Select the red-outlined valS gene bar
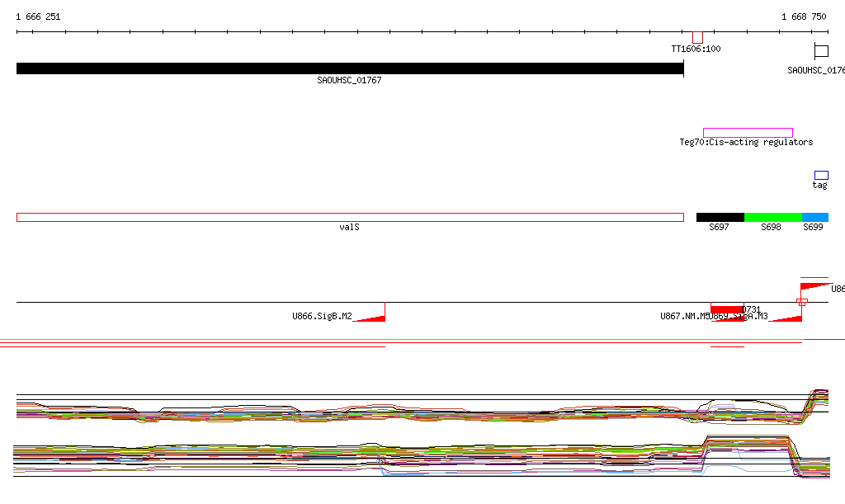 pyautogui.click(x=350, y=218)
